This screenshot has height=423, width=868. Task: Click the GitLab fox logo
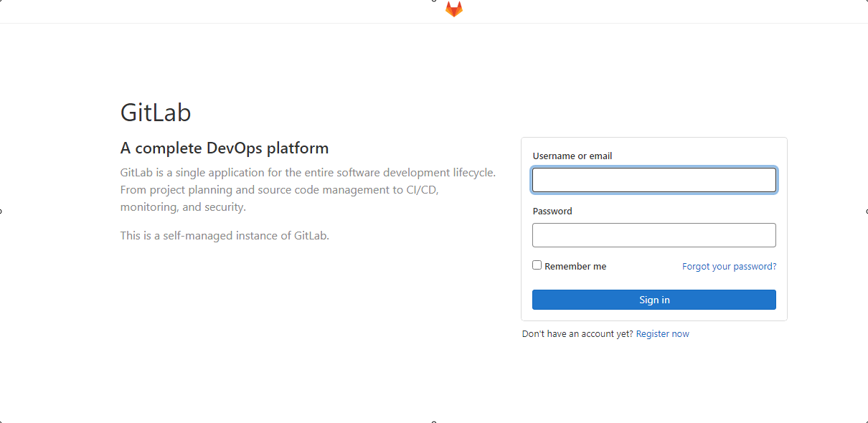(x=454, y=9)
